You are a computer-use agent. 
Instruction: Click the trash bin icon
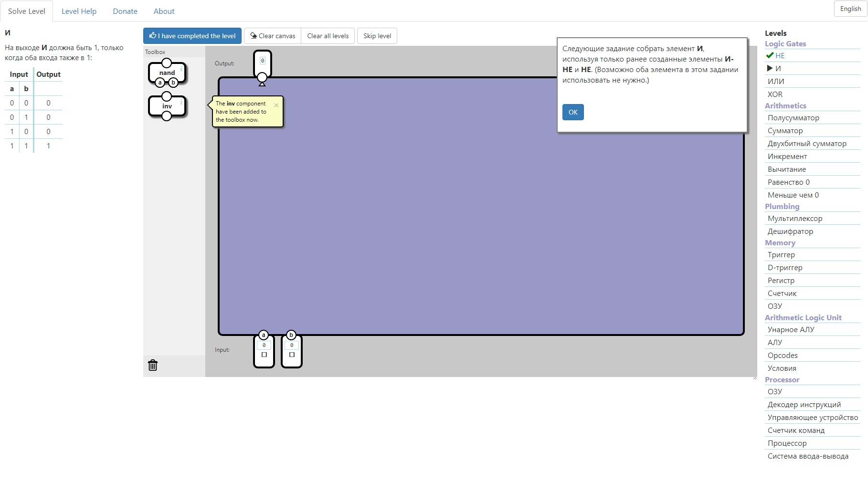click(x=153, y=365)
